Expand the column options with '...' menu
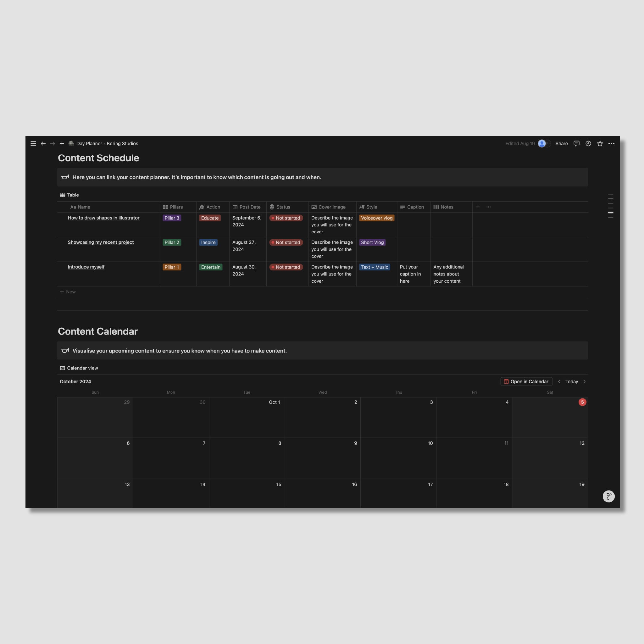The image size is (644, 644). click(x=489, y=207)
